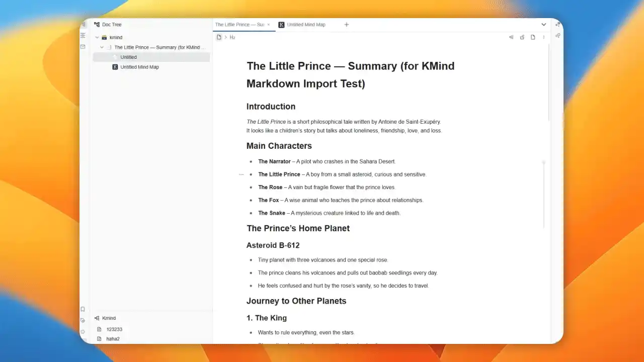Viewport: 644px width, 362px height.
Task: Click the KMind mind map icon in editor toolbar
Action: (x=511, y=37)
